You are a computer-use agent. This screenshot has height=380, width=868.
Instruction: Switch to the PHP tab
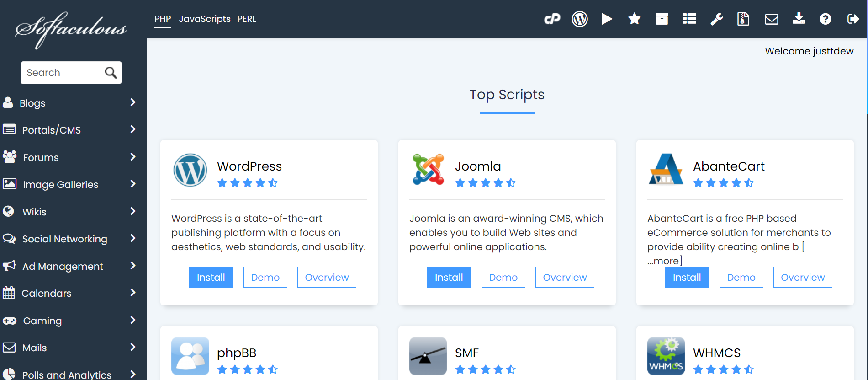tap(163, 19)
